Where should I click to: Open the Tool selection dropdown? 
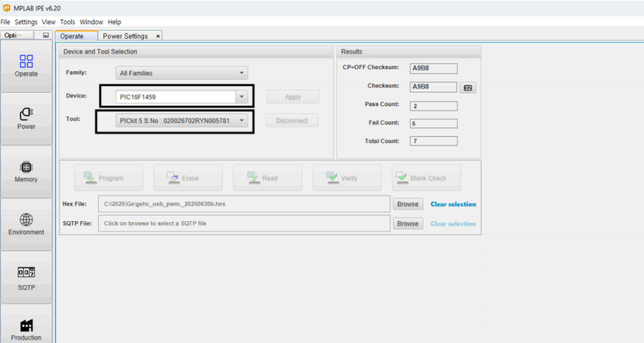click(x=182, y=121)
